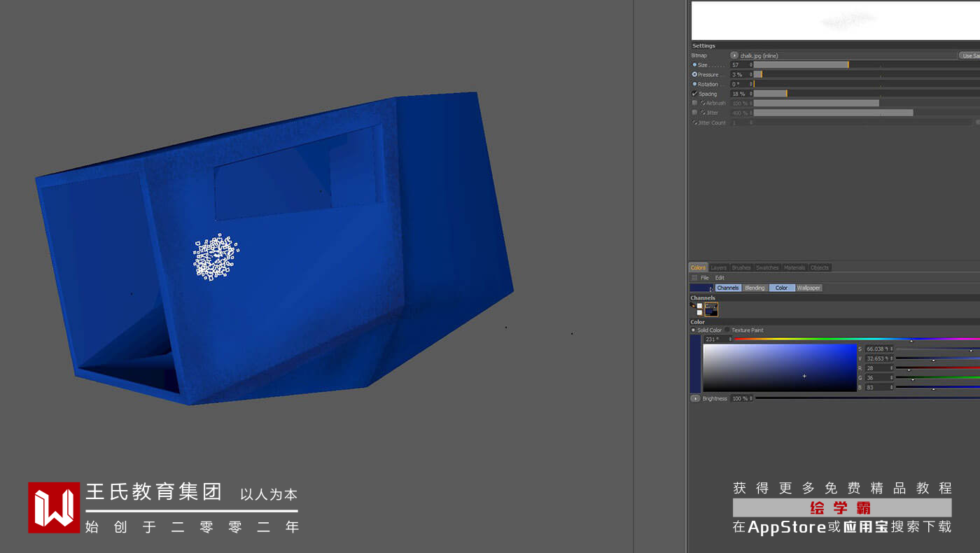Click the Jitter effector icon
The height and width of the screenshot is (553, 980).
[703, 113]
